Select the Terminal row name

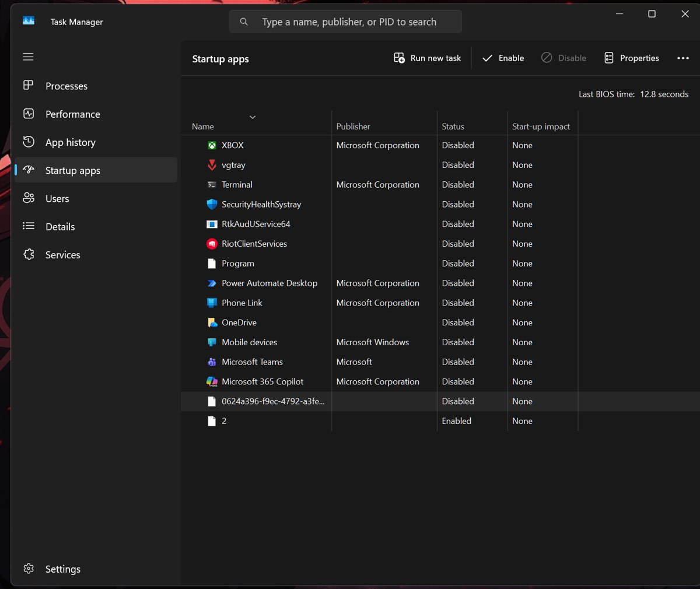(237, 184)
